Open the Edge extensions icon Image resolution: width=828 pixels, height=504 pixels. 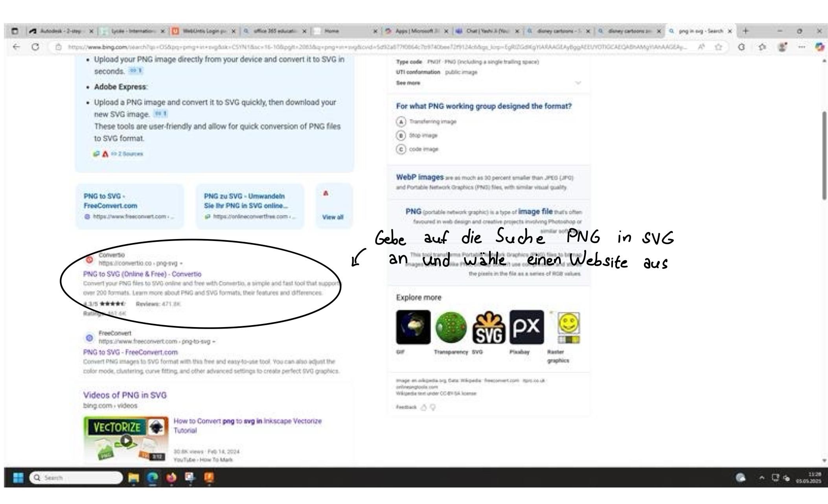741,47
